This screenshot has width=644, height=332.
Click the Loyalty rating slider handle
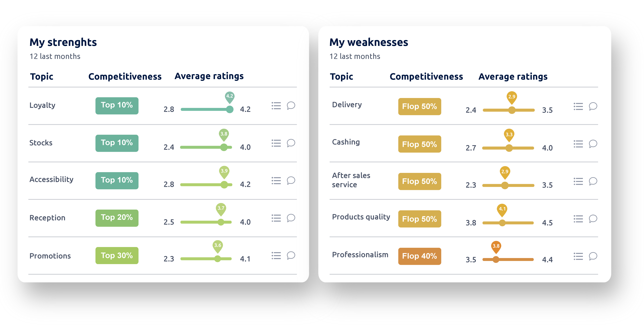pyautogui.click(x=229, y=109)
